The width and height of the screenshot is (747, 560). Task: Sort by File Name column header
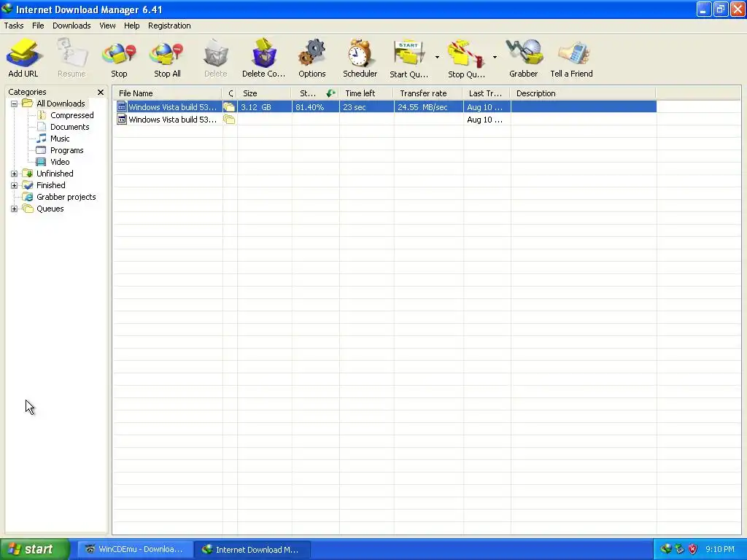[167, 93]
